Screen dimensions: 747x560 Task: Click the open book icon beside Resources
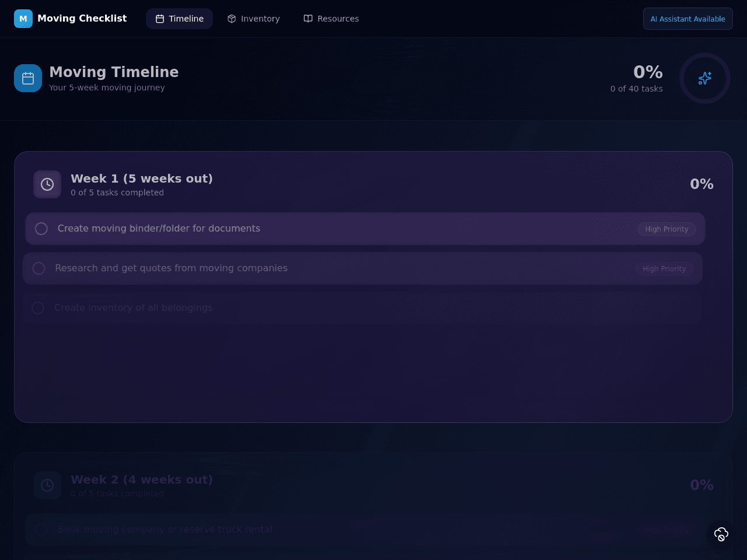(308, 19)
